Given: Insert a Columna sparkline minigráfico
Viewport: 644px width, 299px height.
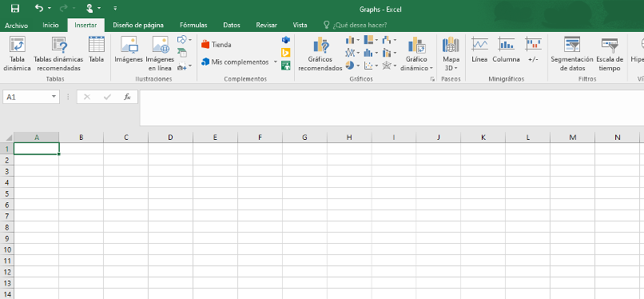Looking at the screenshot, I should tap(506, 50).
